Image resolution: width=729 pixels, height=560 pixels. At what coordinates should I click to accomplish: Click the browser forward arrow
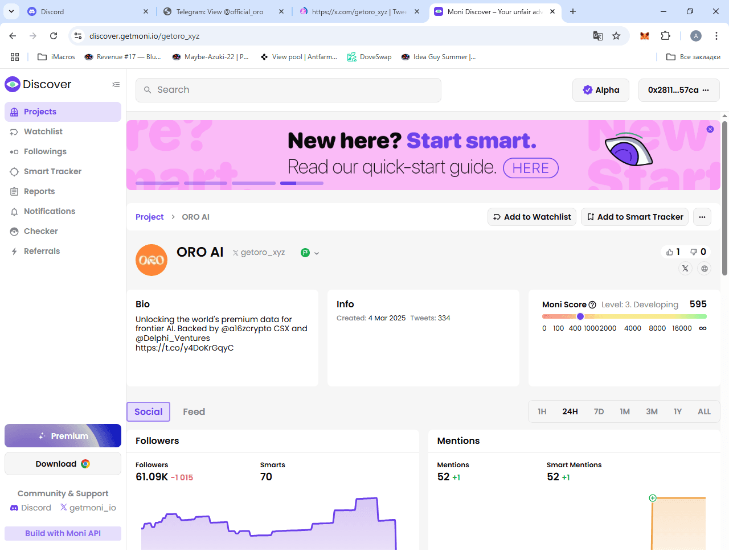coord(33,36)
